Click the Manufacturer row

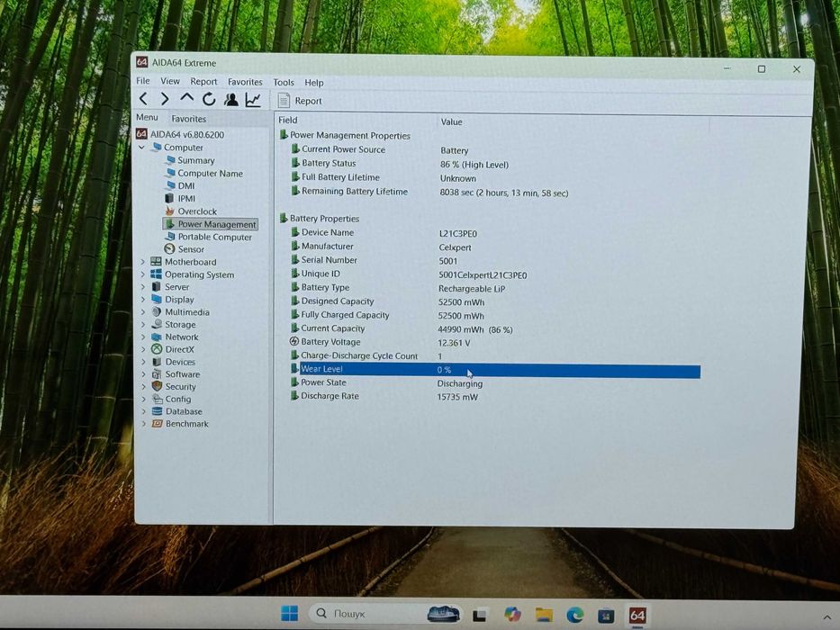click(381, 247)
